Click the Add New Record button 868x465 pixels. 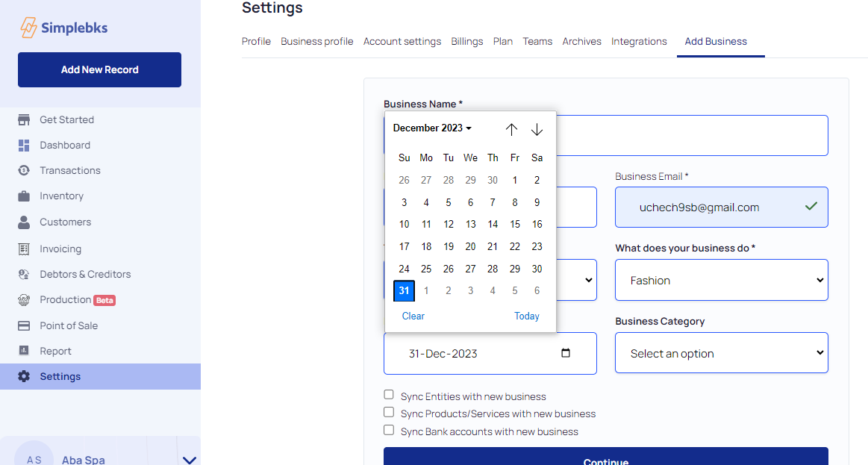(99, 69)
